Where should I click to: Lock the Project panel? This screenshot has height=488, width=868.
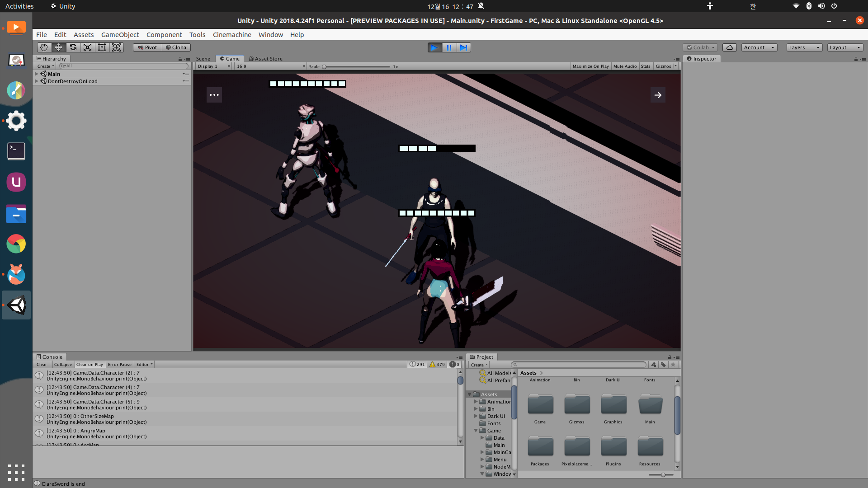click(670, 357)
